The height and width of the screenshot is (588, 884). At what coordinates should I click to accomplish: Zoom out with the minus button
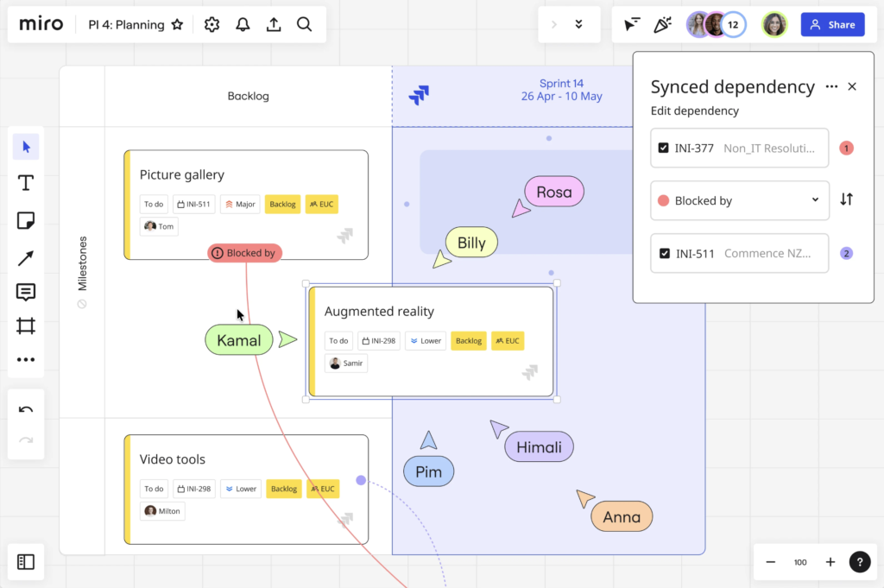pos(770,562)
